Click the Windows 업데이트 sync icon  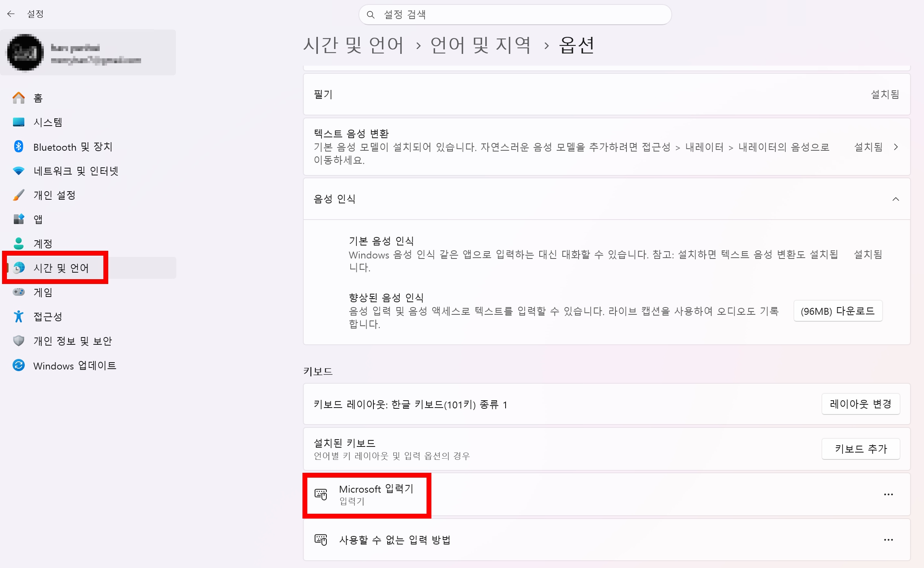[x=19, y=365]
